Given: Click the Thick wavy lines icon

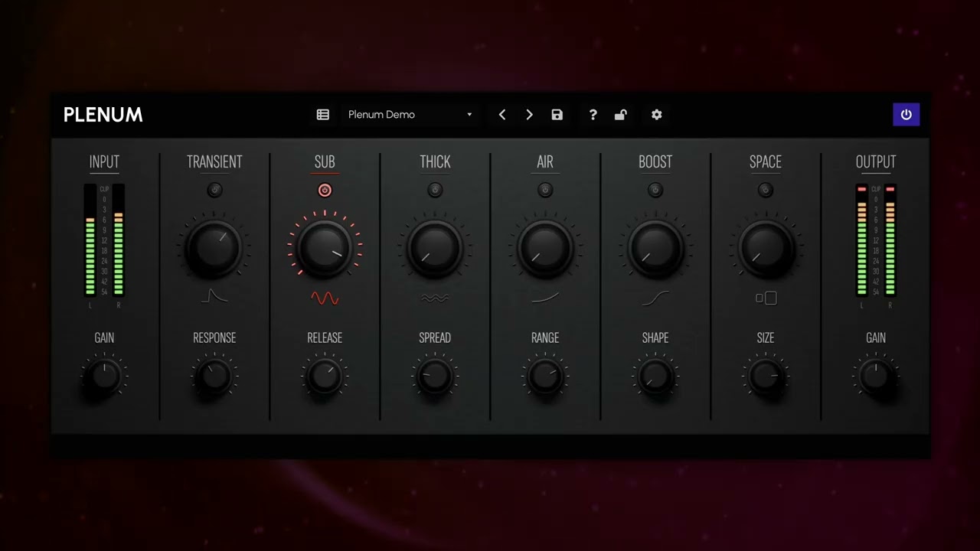Looking at the screenshot, I should (435, 298).
